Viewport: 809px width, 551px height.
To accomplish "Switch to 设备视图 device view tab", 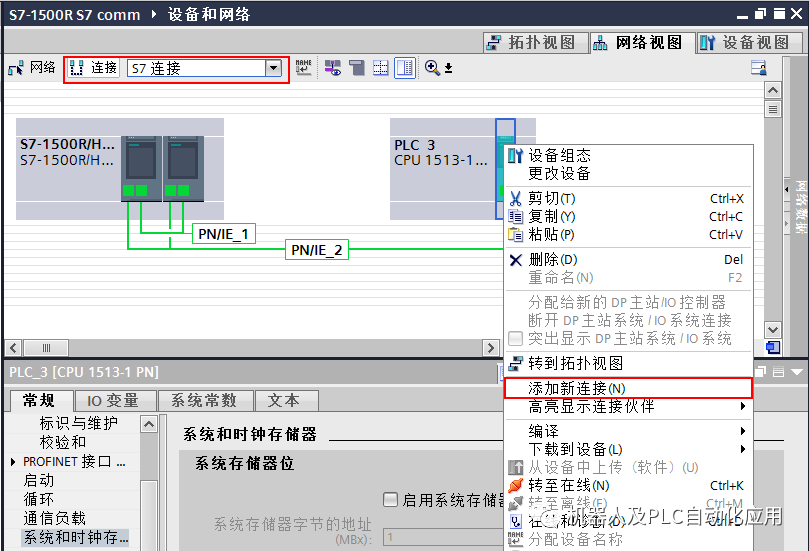I will click(x=749, y=42).
